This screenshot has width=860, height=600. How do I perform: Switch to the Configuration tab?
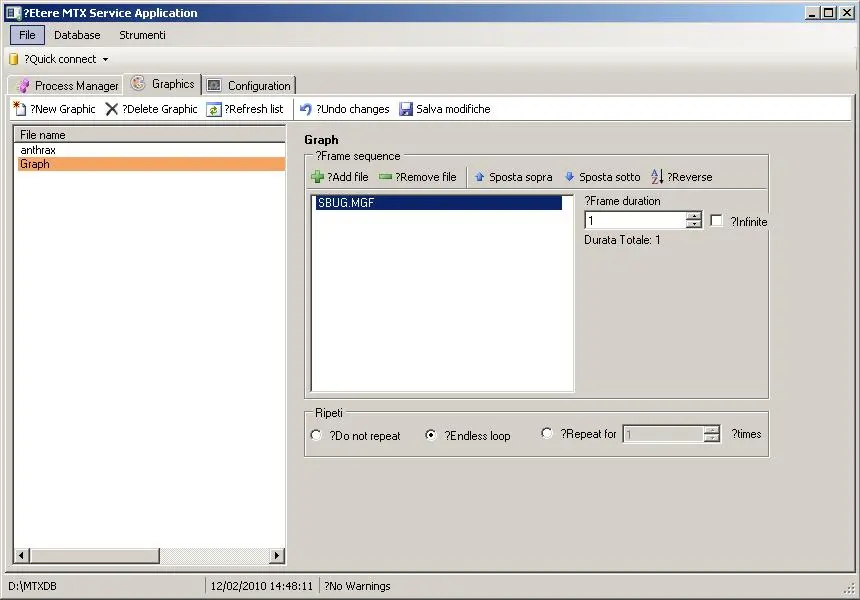[x=250, y=86]
